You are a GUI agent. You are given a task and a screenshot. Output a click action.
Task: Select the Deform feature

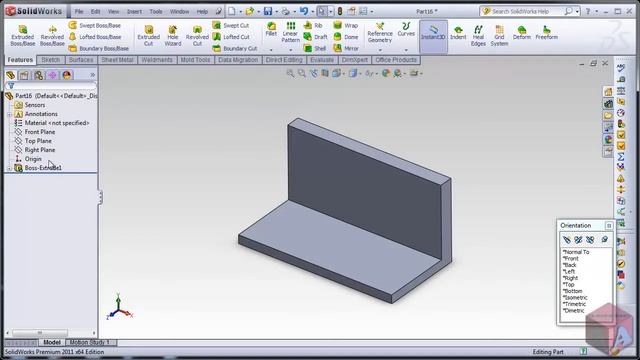(x=522, y=33)
